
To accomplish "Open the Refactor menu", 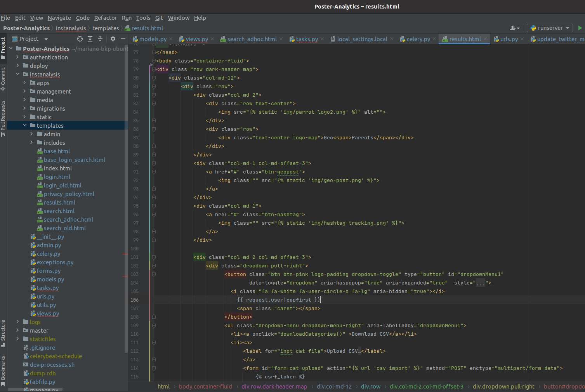I will (105, 18).
